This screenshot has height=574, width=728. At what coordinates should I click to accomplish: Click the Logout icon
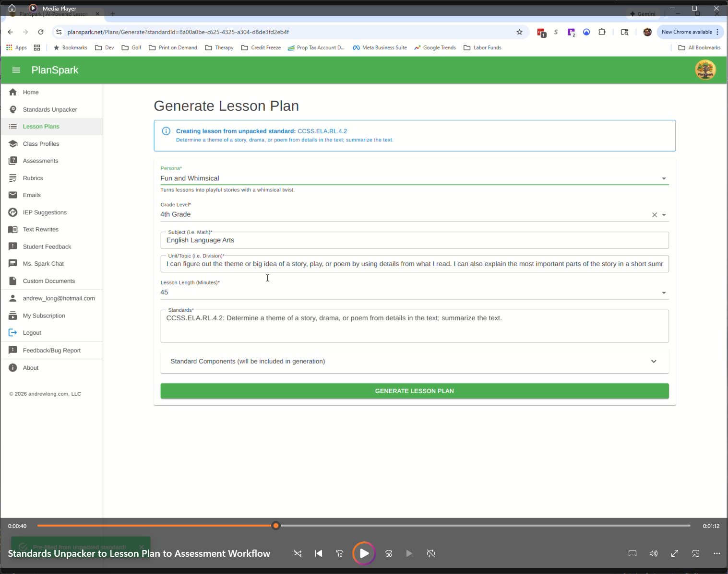[13, 332]
